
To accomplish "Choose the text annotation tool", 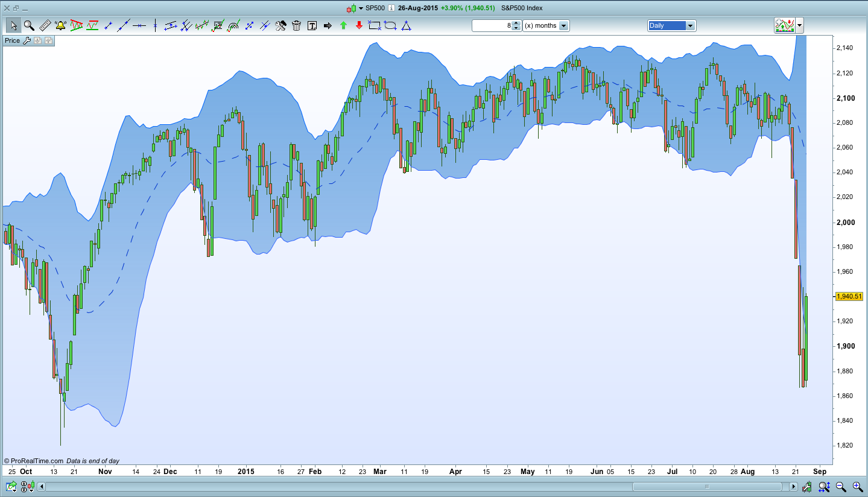I will point(312,25).
